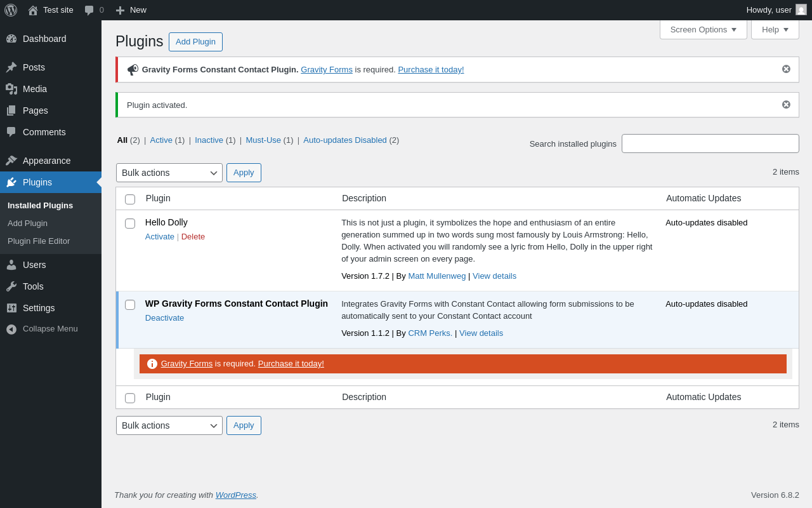Click top Automatic Updates column header
This screenshot has width=812, height=508.
click(x=704, y=198)
